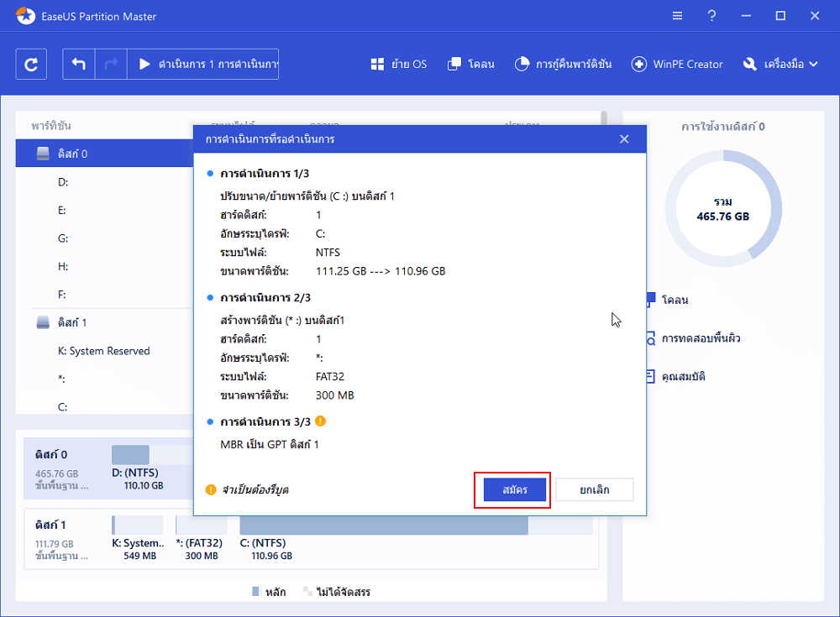Execute the 1 pending operation button
840x617 pixels.
[x=203, y=65]
